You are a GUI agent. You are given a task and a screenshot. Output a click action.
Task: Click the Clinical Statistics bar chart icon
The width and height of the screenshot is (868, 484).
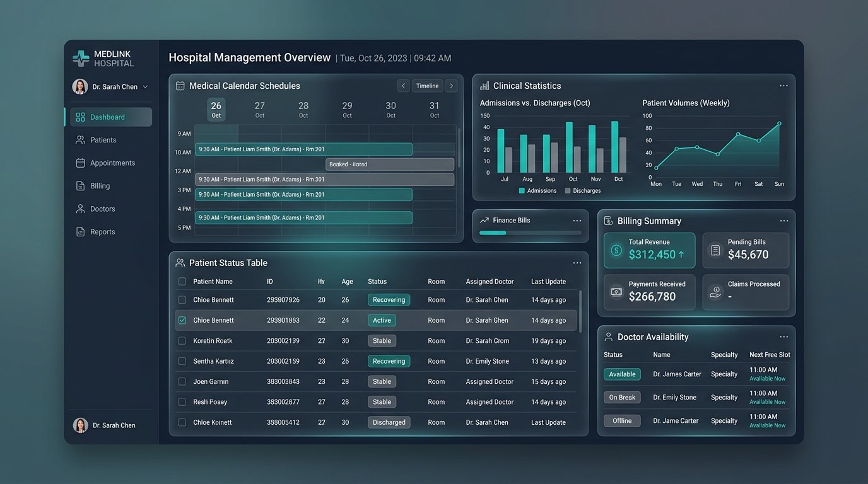point(484,86)
